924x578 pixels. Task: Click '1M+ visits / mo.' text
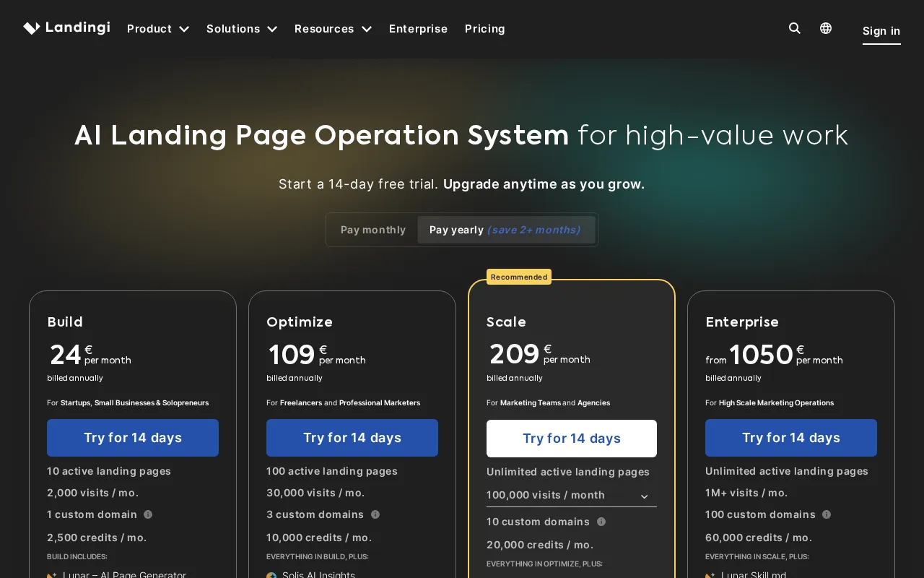pyautogui.click(x=746, y=493)
